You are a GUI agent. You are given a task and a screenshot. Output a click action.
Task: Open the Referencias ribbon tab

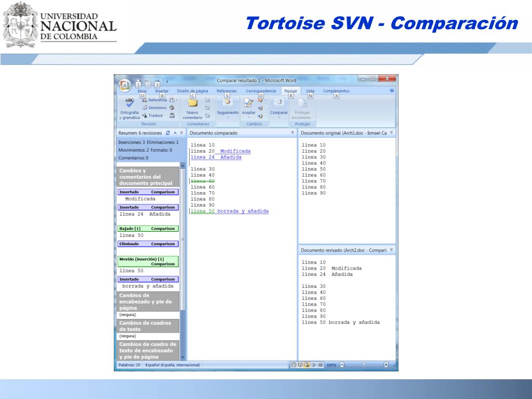click(227, 91)
